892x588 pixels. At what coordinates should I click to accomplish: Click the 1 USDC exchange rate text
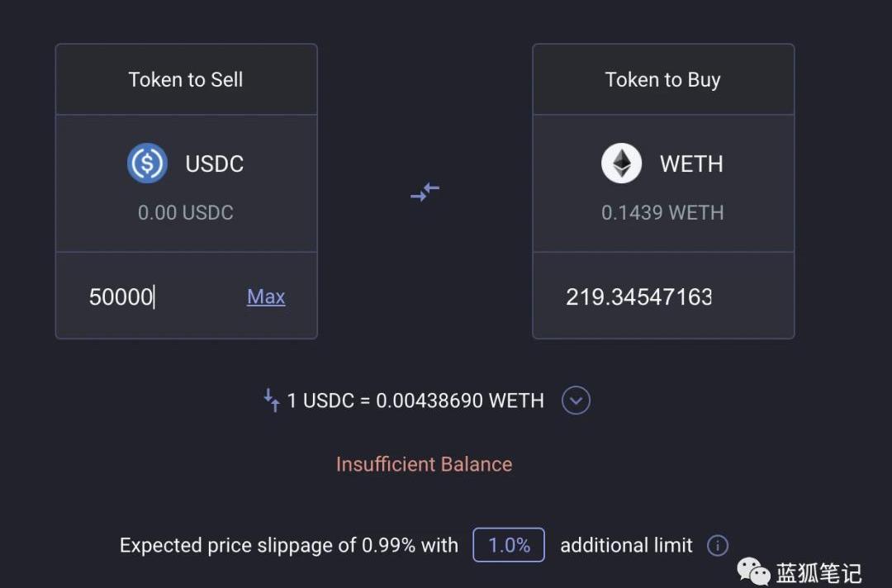pos(415,401)
